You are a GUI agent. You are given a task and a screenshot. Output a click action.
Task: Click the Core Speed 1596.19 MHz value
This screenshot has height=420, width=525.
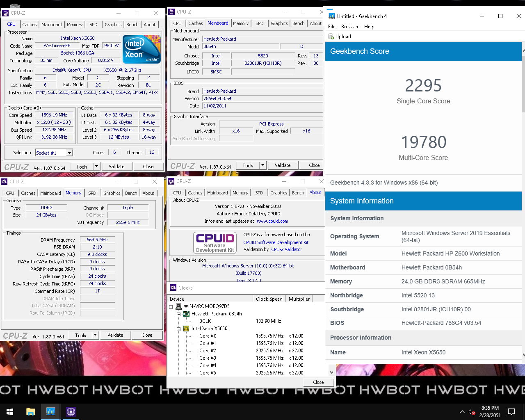[x=54, y=115]
